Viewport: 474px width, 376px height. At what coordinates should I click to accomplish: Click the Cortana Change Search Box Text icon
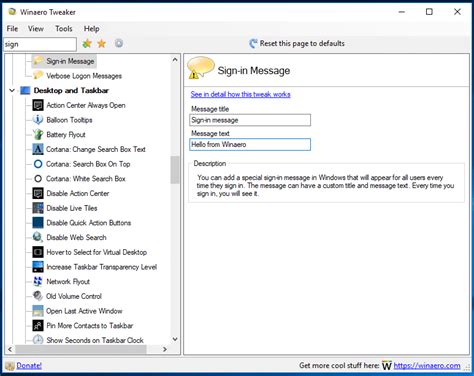pos(38,149)
